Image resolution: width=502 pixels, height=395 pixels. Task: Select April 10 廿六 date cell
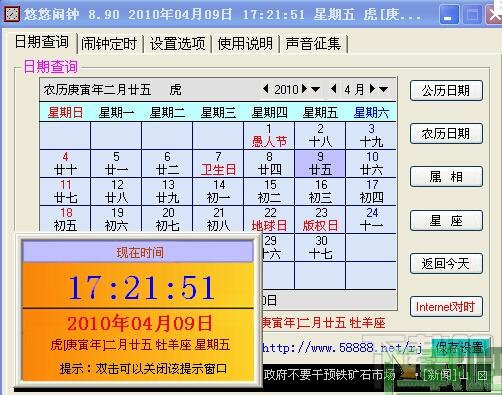tap(371, 163)
